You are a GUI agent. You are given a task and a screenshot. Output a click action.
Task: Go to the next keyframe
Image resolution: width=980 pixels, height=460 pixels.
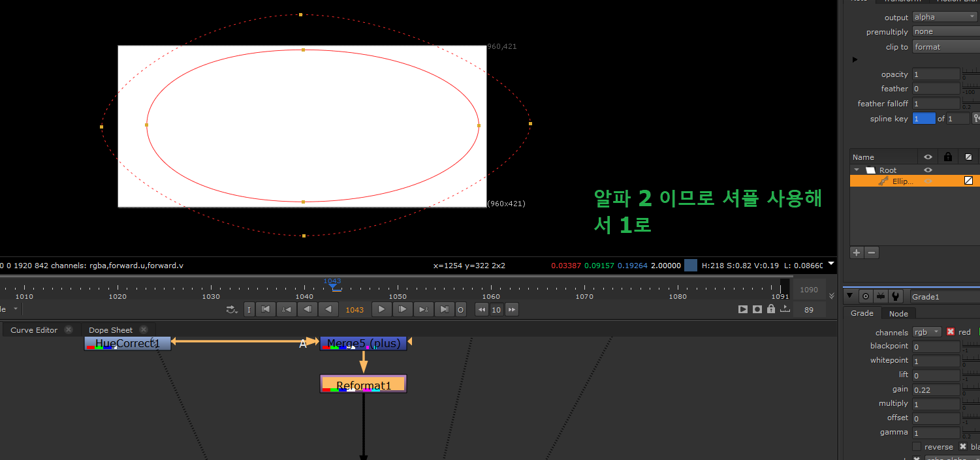pyautogui.click(x=423, y=309)
